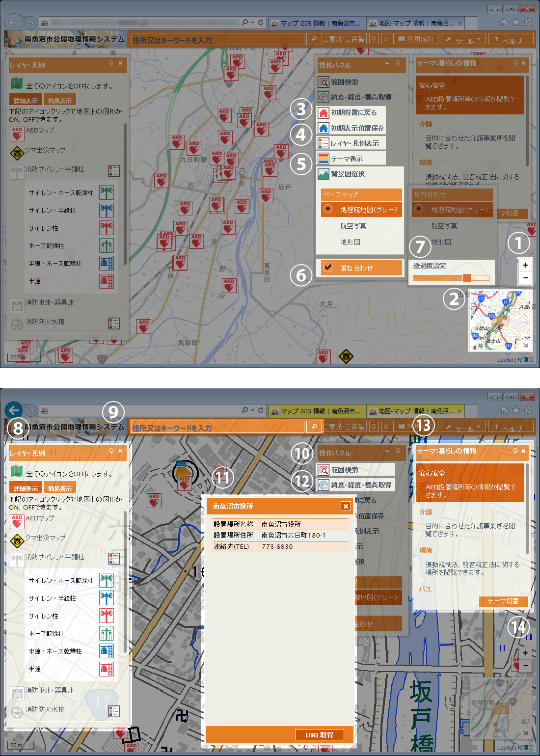540x756 pixels.
Task: Toggle the AEDマップ layer icon in the 50 m map window
Action: click(17, 521)
